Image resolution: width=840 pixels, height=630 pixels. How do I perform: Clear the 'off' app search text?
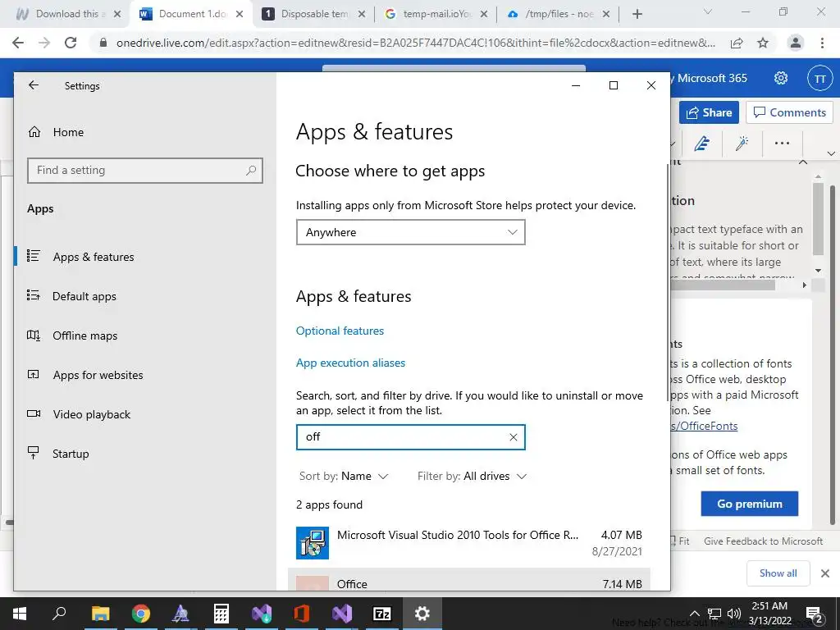513,437
